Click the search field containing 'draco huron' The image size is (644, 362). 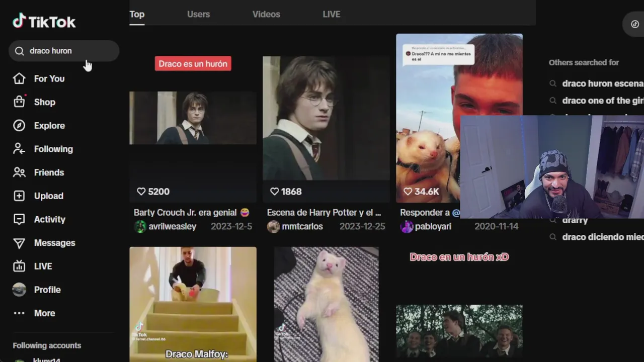point(64,51)
